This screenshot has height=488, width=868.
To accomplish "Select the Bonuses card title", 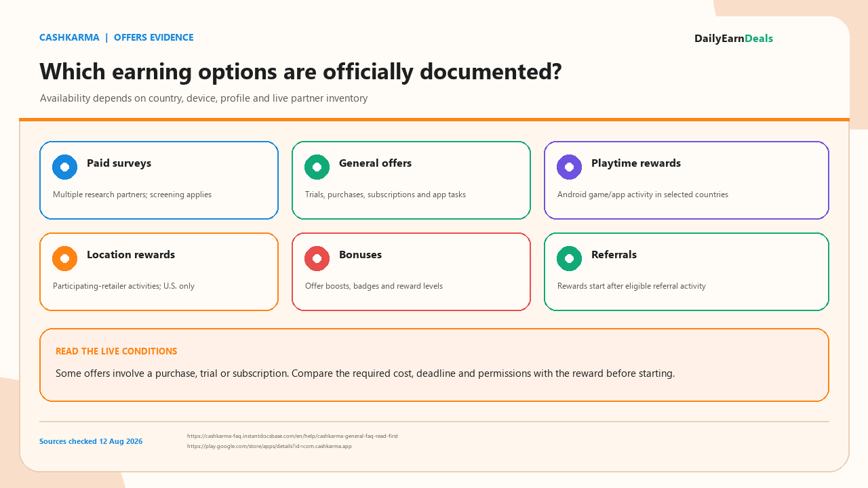I will [360, 255].
